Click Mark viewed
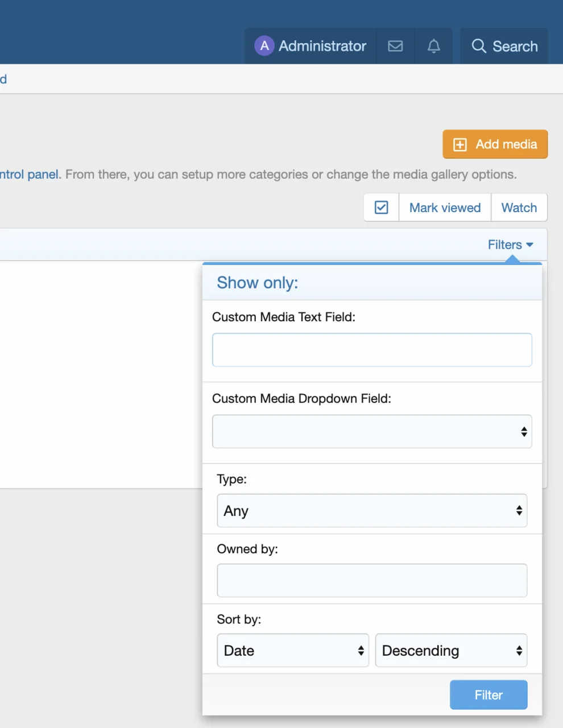 coord(444,207)
